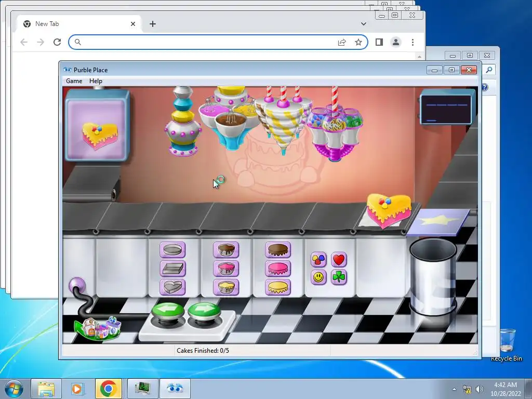Choose the pink strawberry batter button

[x=226, y=269]
